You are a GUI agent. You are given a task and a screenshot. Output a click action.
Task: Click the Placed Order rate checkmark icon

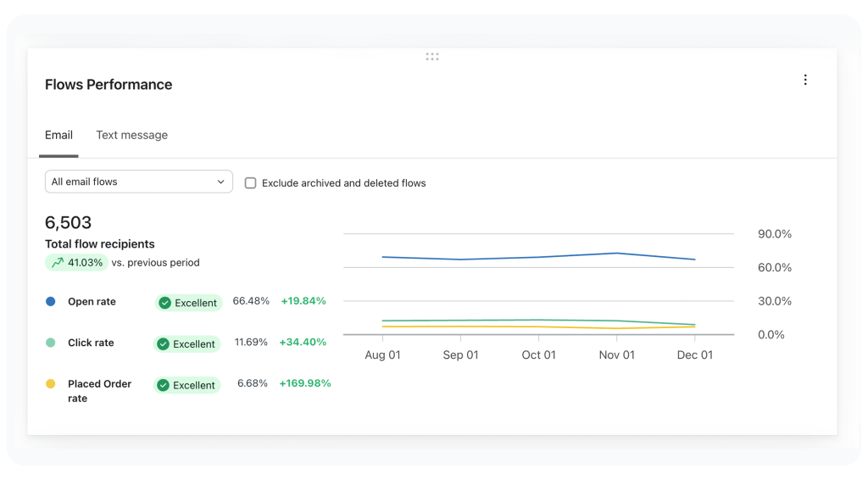(163, 385)
